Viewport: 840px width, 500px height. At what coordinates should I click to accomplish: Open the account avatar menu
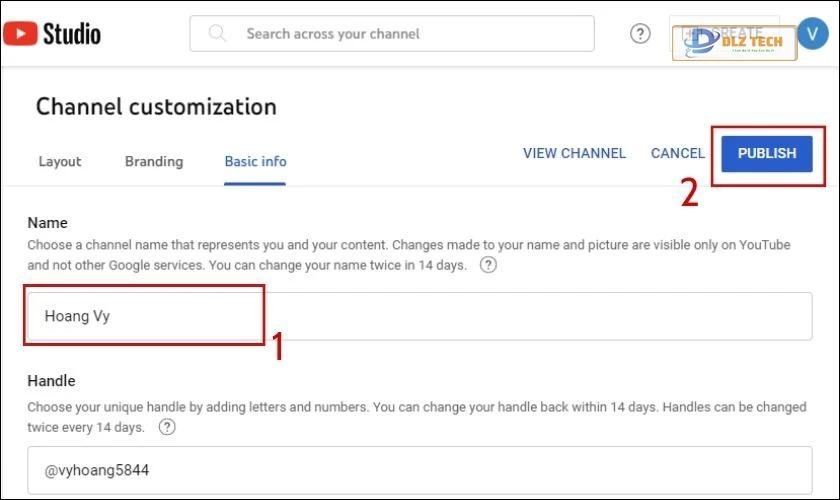811,33
